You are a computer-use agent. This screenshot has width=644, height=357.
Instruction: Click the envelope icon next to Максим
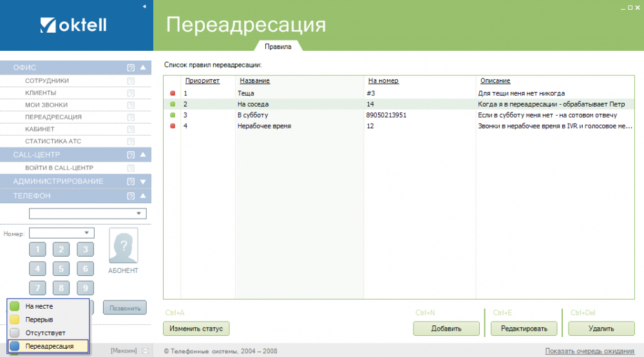click(146, 351)
